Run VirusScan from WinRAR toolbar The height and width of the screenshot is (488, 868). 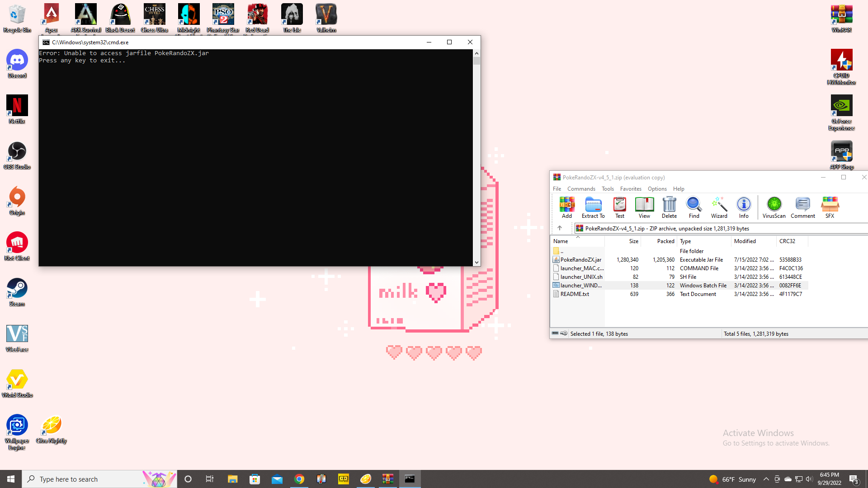point(774,207)
